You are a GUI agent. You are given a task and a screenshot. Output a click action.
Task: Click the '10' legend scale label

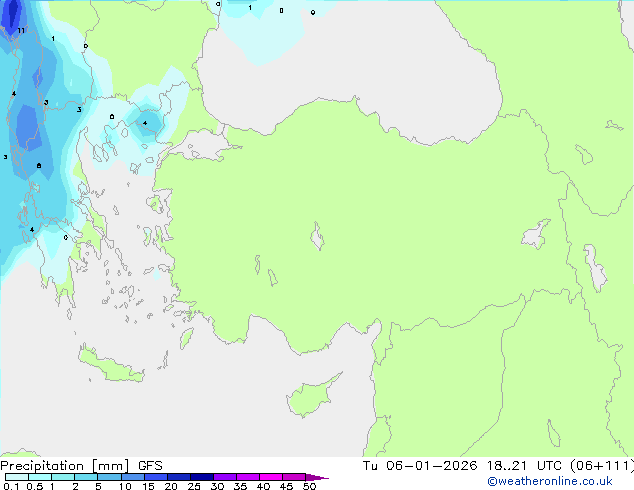pyautogui.click(x=125, y=486)
